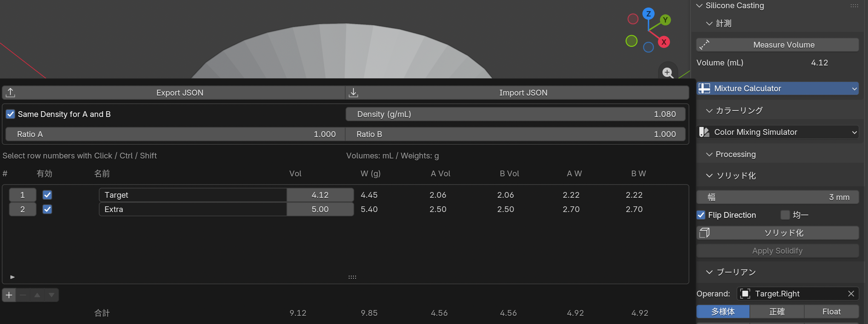Click the Color Mixing Simulator icon
The image size is (868, 324).
click(x=704, y=132)
